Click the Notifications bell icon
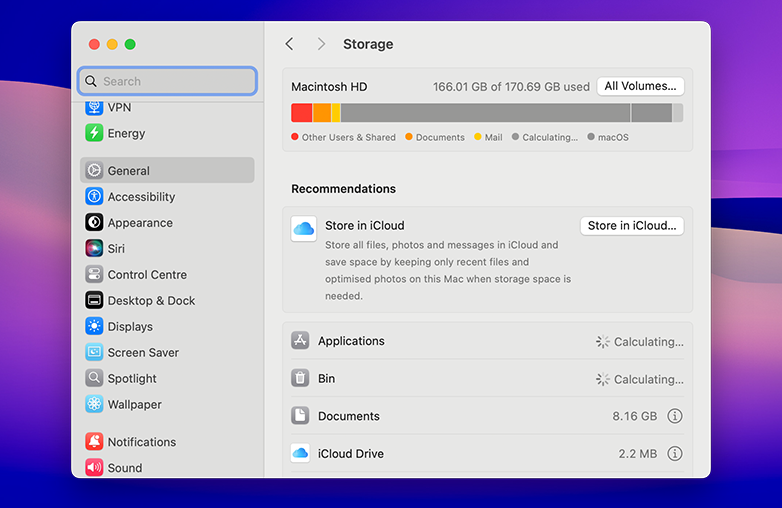The image size is (782, 508). 94,442
